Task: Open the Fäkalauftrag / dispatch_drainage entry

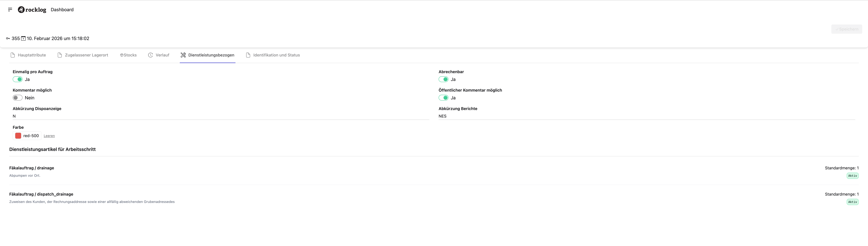Action: click(41, 194)
